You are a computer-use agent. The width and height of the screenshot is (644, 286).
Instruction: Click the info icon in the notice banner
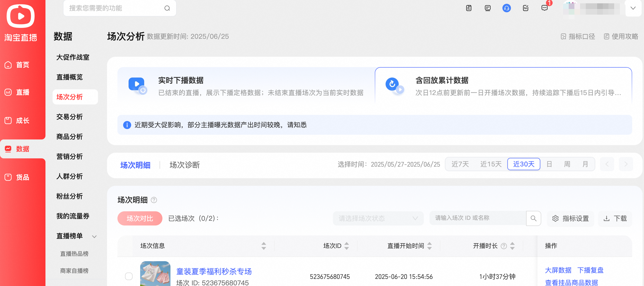[127, 125]
